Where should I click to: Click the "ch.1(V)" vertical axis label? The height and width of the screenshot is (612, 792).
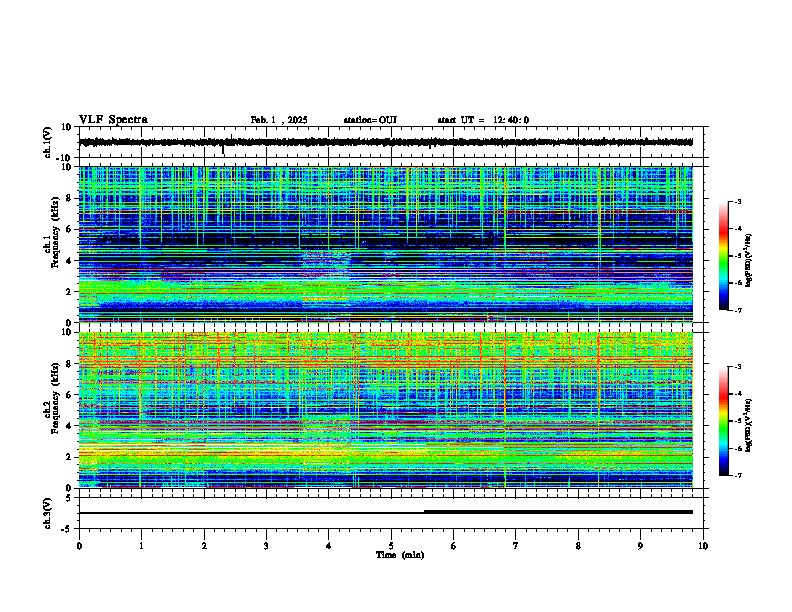48,142
